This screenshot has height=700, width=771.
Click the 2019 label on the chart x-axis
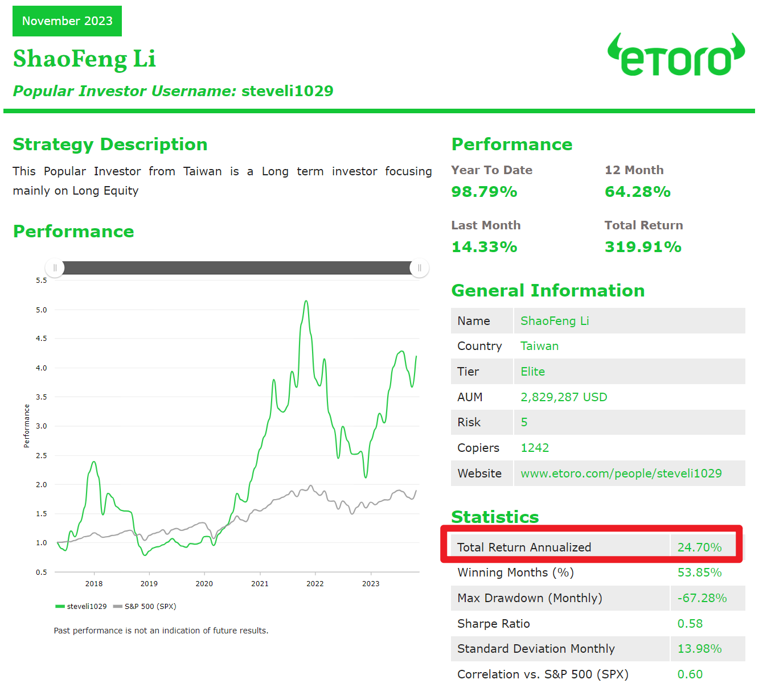(149, 584)
